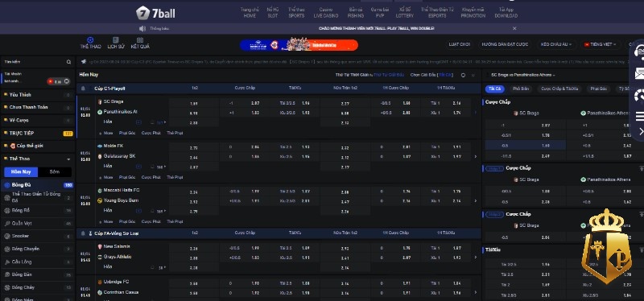The height and width of the screenshot is (301, 644).
Task: Click the Bóng Đá sport icon
Action: [x=7, y=185]
